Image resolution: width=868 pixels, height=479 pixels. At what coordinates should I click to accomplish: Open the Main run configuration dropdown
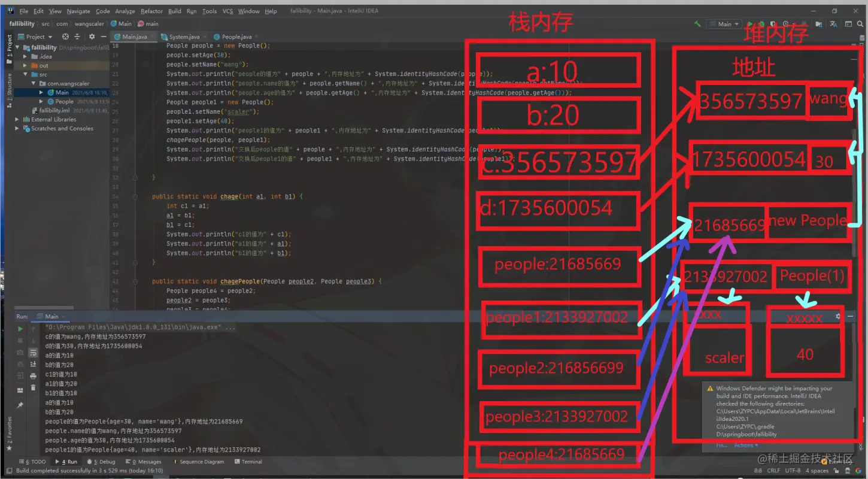(x=725, y=24)
